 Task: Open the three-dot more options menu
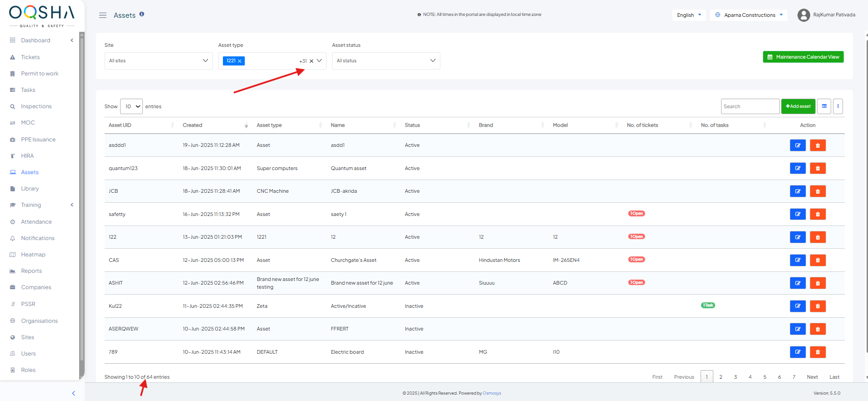pos(838,106)
